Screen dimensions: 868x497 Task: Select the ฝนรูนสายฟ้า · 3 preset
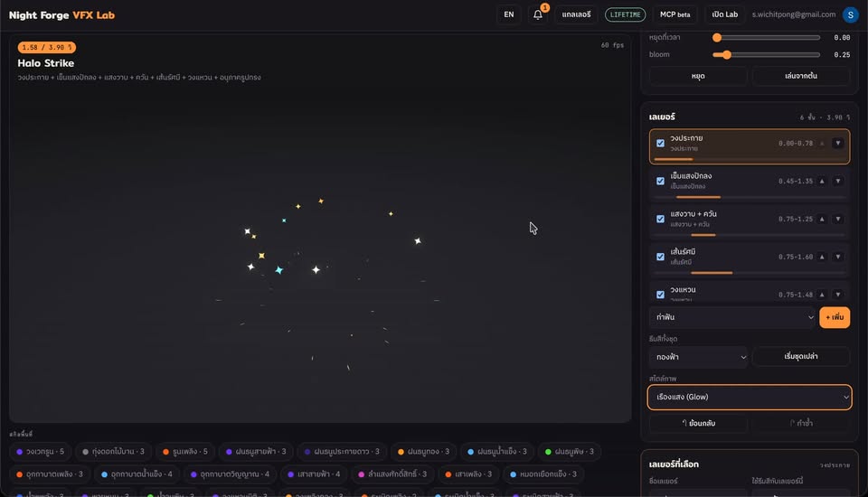pos(256,452)
